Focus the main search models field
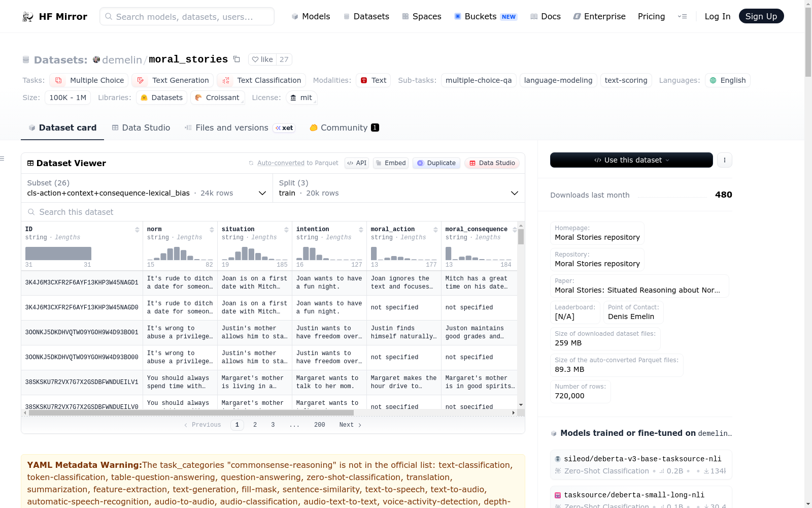The height and width of the screenshot is (508, 812). click(187, 16)
